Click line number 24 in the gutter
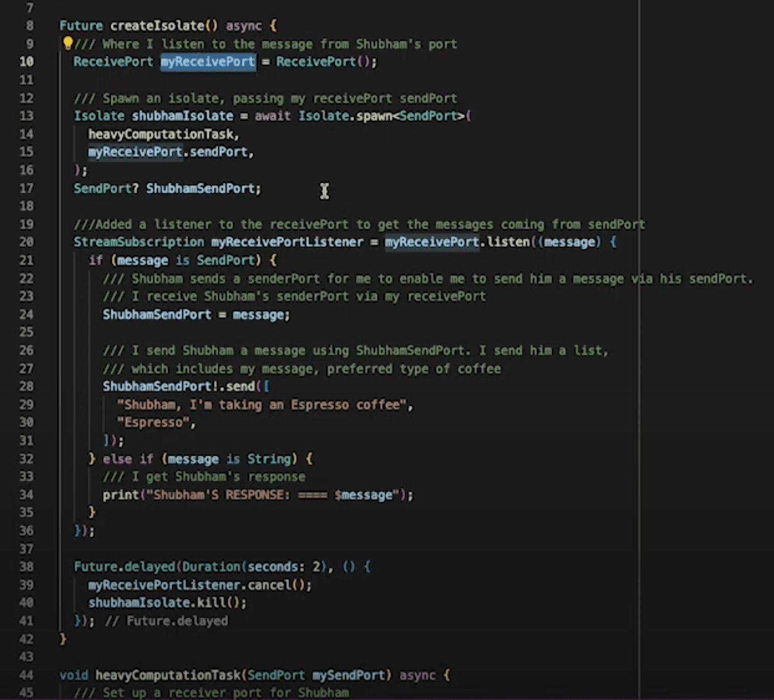Image resolution: width=774 pixels, height=700 pixels. coord(27,315)
